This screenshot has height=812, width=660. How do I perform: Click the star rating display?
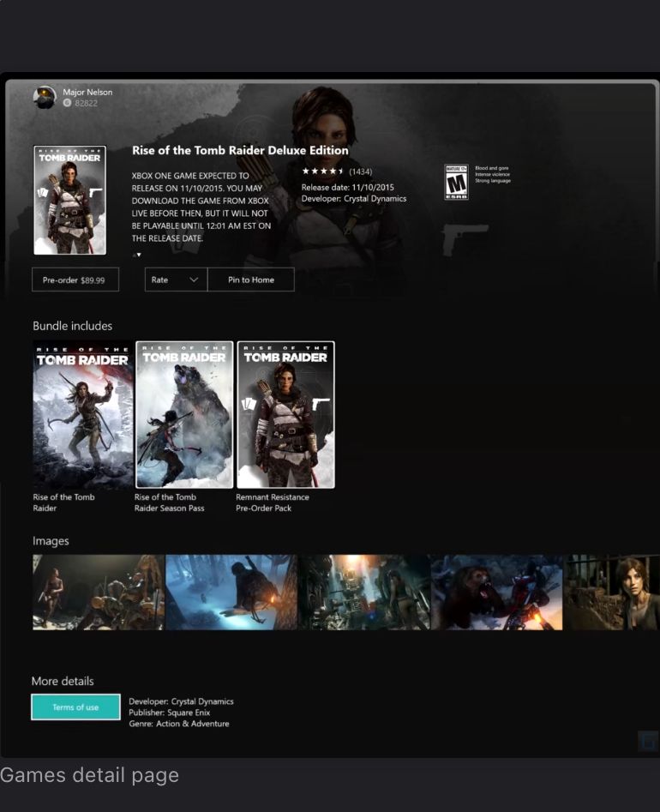coord(323,171)
